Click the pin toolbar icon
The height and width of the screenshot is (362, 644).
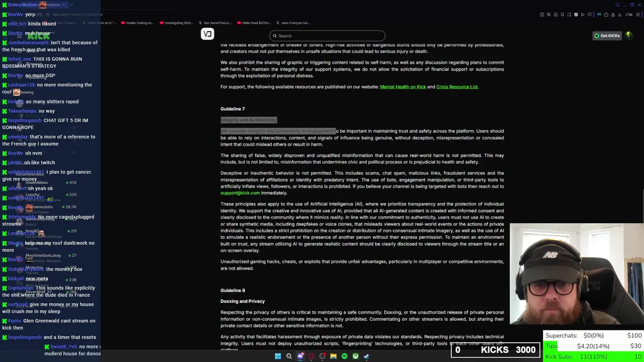pyautogui.click(x=562, y=15)
